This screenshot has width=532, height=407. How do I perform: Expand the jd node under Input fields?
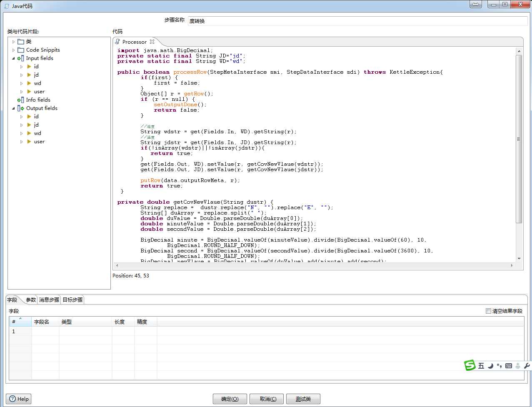[22, 75]
